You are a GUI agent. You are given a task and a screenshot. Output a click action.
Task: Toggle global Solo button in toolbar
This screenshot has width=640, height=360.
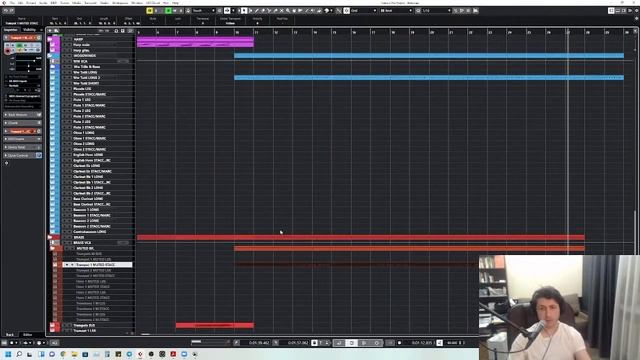coord(156,11)
